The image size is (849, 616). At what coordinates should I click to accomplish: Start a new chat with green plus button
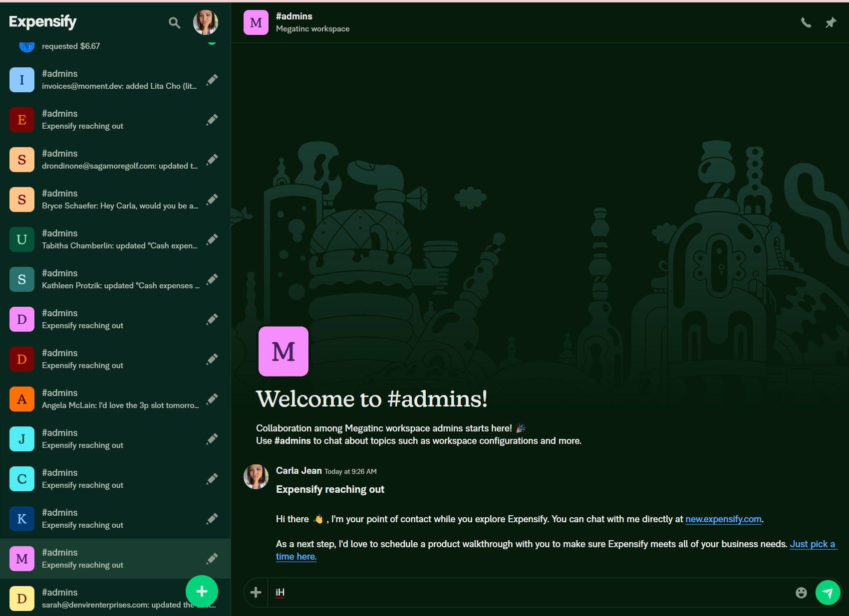tap(202, 591)
